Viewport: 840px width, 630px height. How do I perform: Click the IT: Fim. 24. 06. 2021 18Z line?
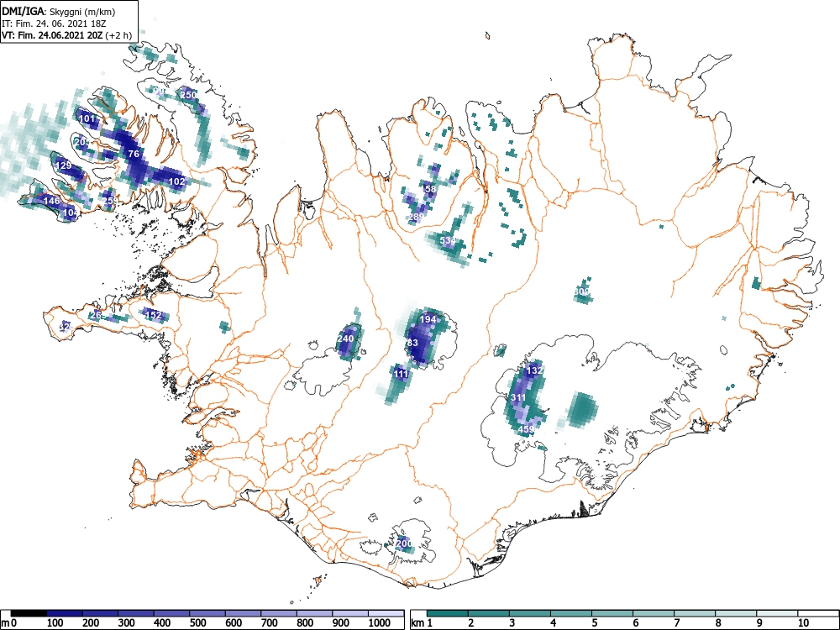point(54,24)
